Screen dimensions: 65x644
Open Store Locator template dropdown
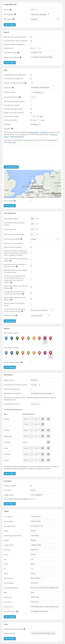pos(45,239)
